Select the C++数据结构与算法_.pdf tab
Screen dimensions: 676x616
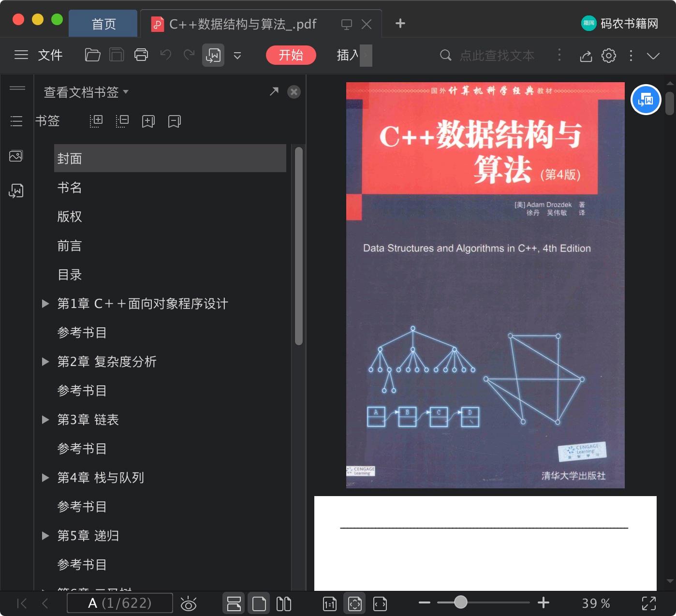(x=242, y=24)
